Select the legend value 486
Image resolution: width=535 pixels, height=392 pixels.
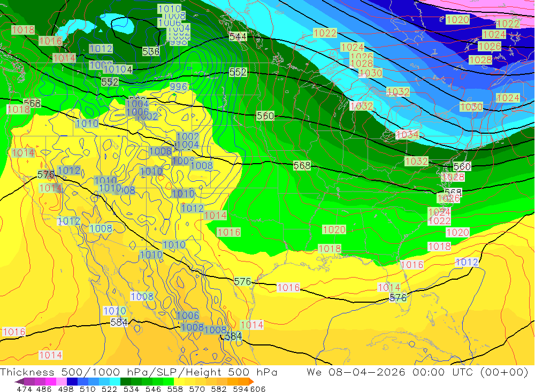coord(44,389)
